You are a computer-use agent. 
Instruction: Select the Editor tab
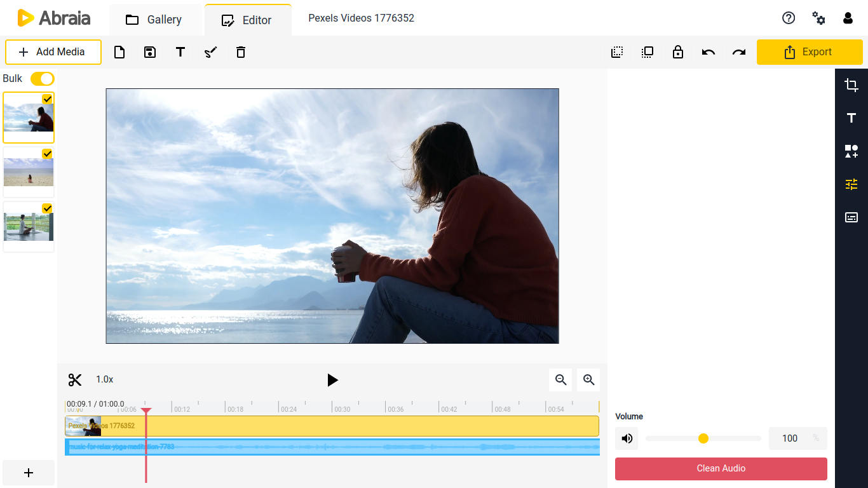(x=248, y=19)
